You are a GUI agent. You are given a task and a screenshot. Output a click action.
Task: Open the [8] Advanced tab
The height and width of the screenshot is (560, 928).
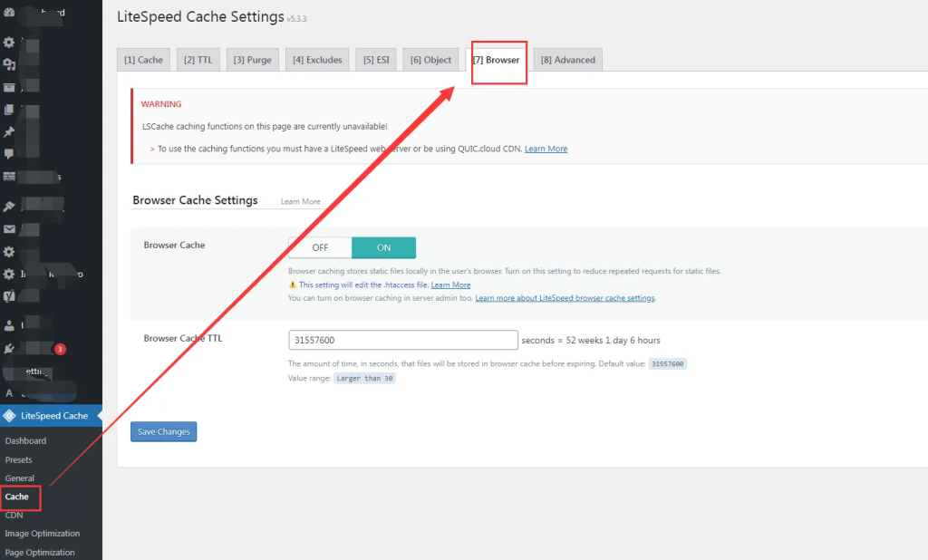click(x=567, y=60)
